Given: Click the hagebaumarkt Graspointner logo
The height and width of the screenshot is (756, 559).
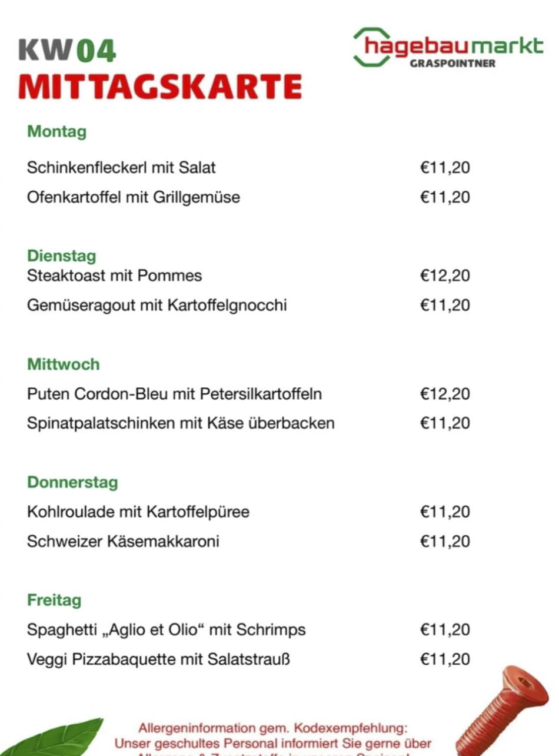Looking at the screenshot, I should click(x=448, y=47).
